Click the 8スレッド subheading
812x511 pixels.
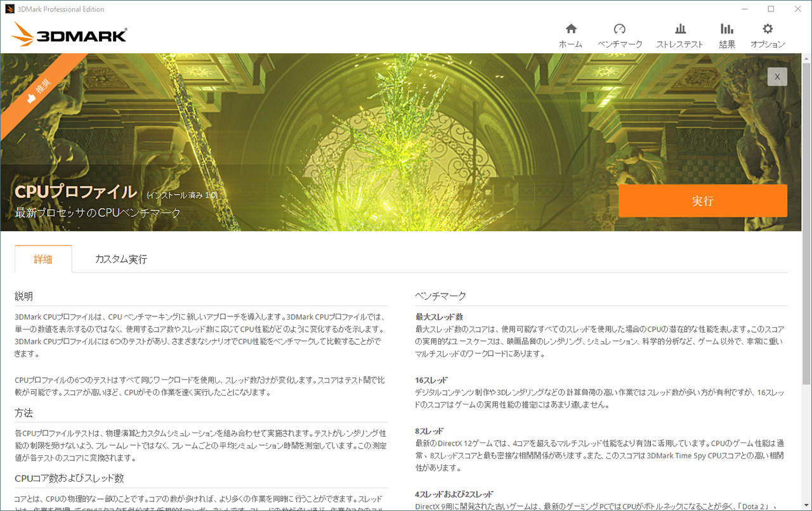pyautogui.click(x=429, y=430)
